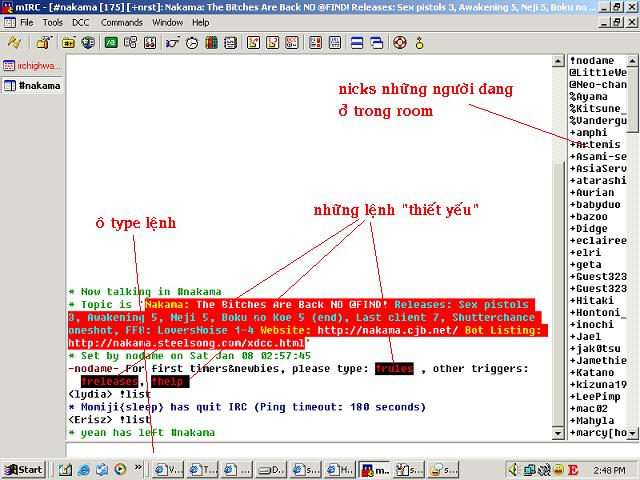Image resolution: width=640 pixels, height=480 pixels.
Task: Click the DCC Chat toolbar icon
Action: click(x=273, y=42)
